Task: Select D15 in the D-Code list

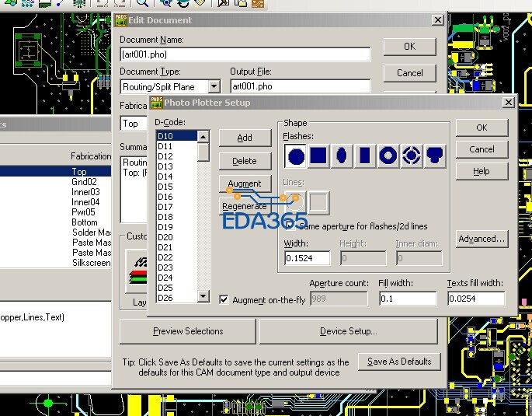Action: pyautogui.click(x=177, y=187)
